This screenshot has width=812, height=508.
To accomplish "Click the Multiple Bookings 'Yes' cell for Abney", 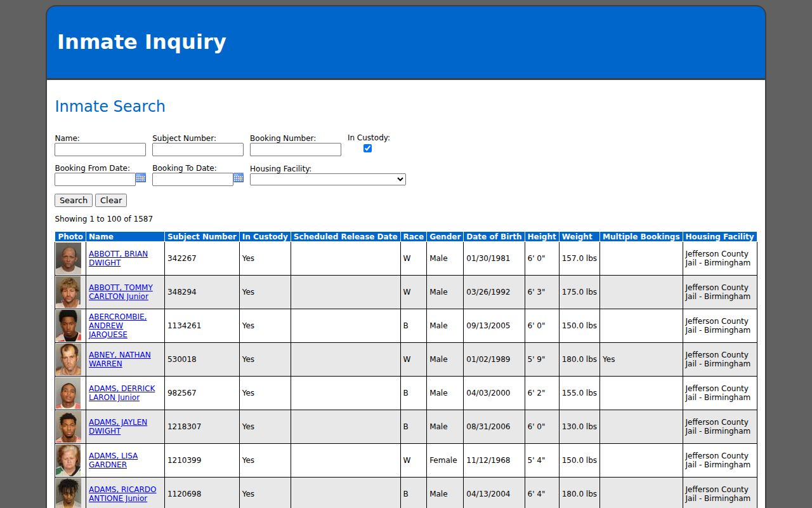I will (x=641, y=359).
